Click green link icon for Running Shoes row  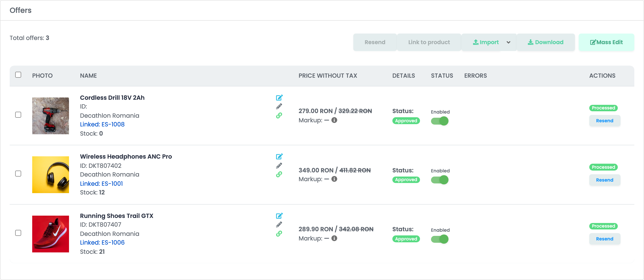[279, 234]
